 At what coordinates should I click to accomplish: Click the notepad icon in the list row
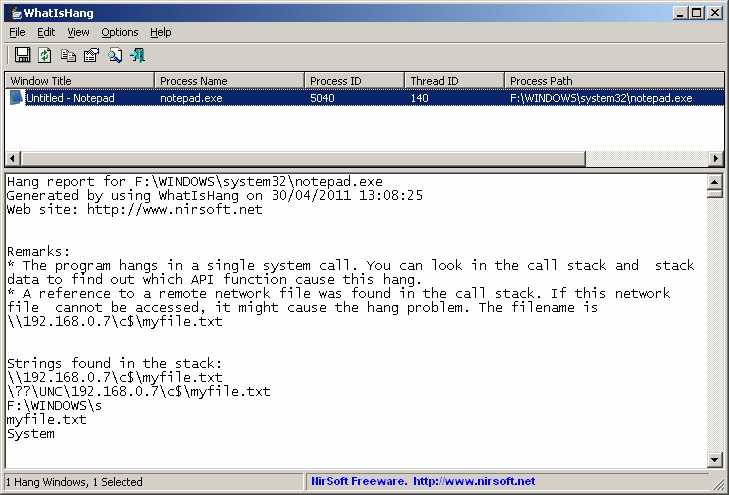tap(16, 98)
